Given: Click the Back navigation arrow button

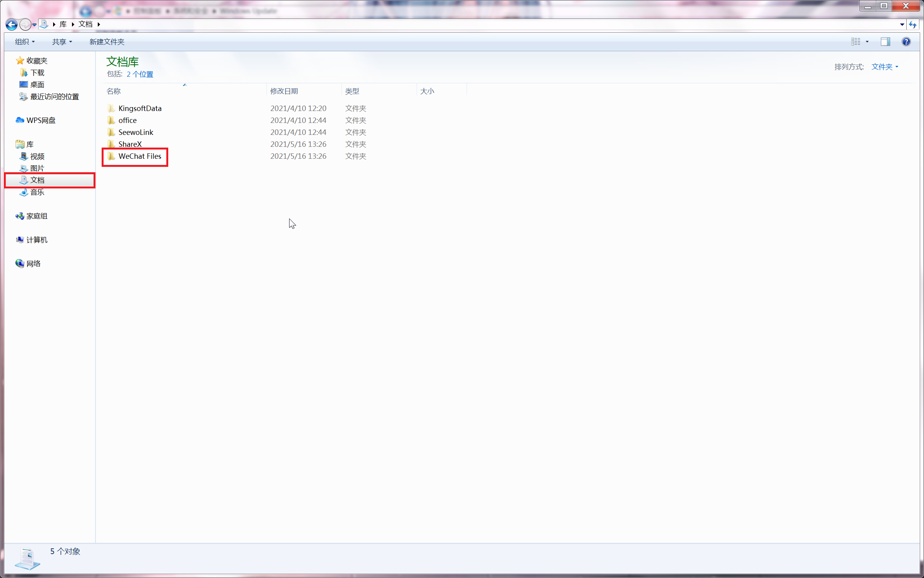Looking at the screenshot, I should [12, 25].
